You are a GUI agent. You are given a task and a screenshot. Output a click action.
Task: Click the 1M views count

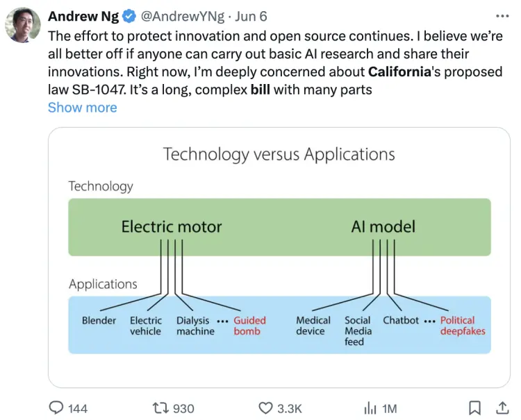(390, 408)
